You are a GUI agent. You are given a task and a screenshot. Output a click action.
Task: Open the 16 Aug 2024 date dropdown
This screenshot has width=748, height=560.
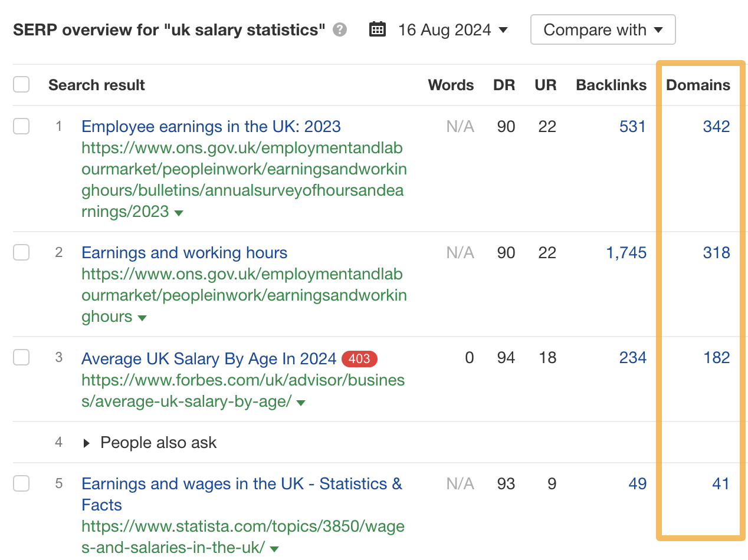click(453, 29)
